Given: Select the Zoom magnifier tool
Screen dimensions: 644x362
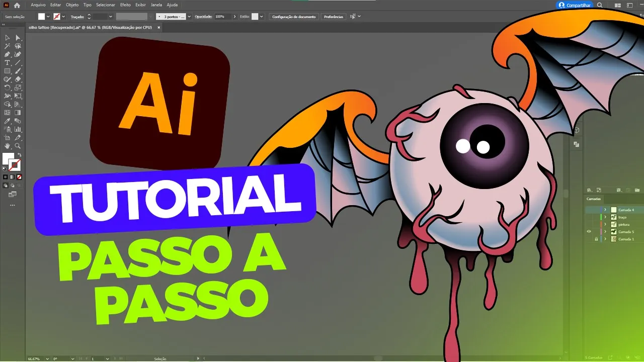Looking at the screenshot, I should click(x=18, y=146).
